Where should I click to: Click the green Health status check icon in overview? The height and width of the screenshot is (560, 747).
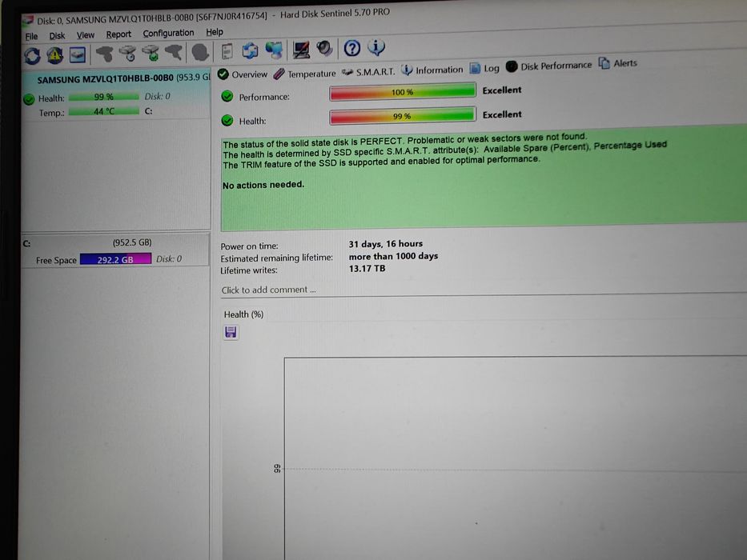click(x=227, y=121)
